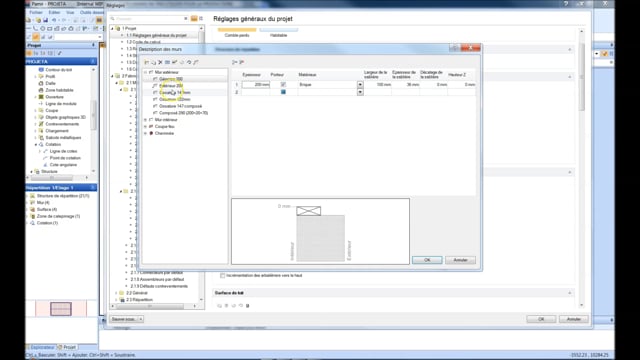This screenshot has width=640, height=360.
Task: Open Matériaux dropdown for row 2
Action: (360, 92)
